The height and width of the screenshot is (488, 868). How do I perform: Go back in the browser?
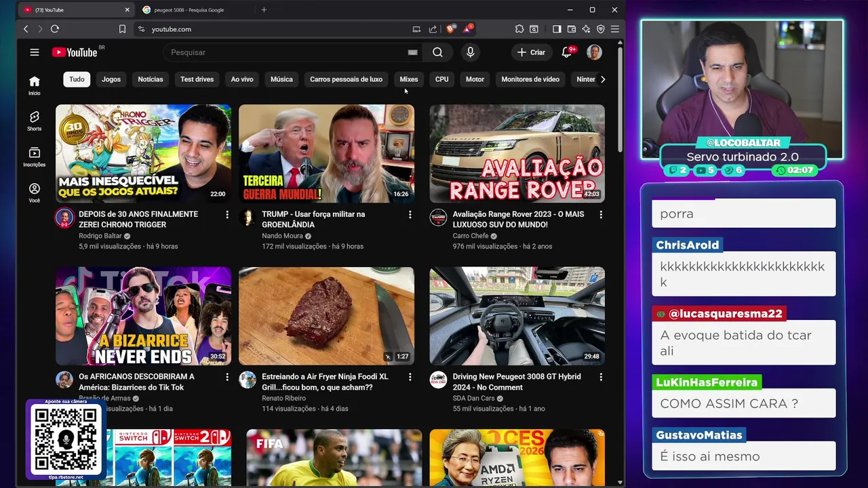[x=26, y=29]
